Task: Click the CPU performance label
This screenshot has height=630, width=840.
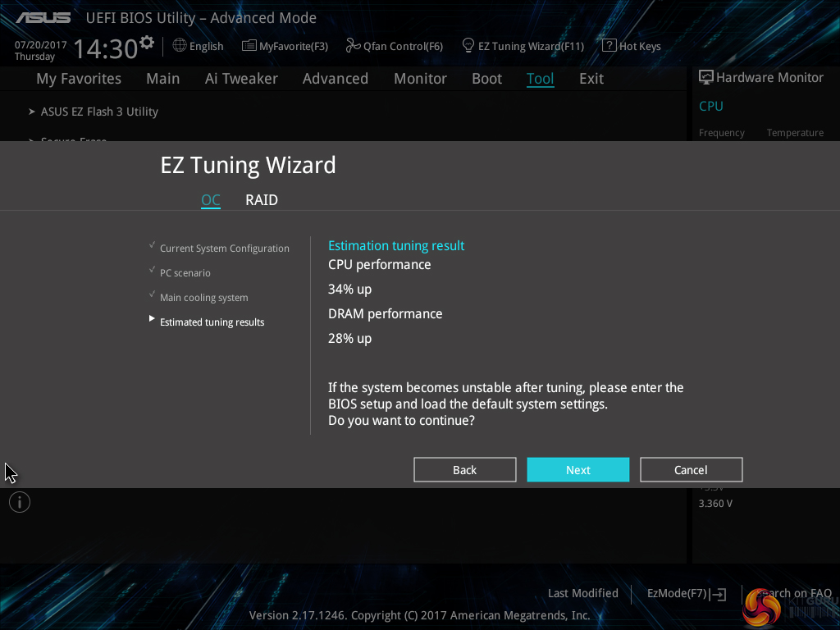Action: pyautogui.click(x=379, y=265)
